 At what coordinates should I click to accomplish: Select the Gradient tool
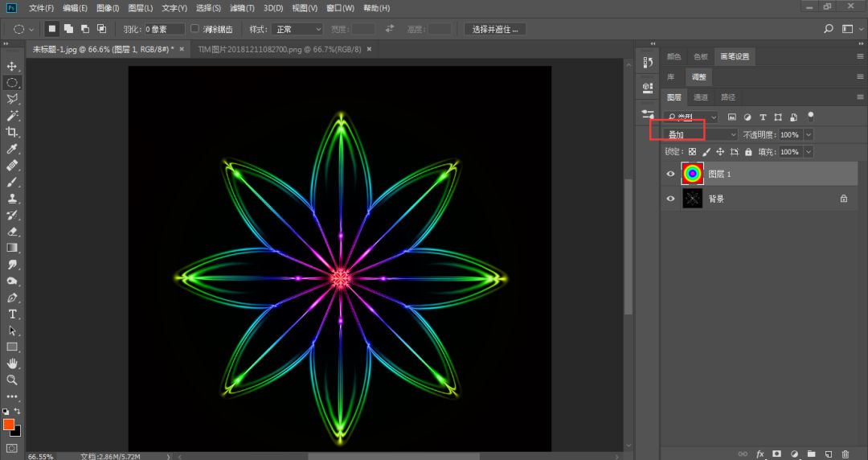point(11,248)
